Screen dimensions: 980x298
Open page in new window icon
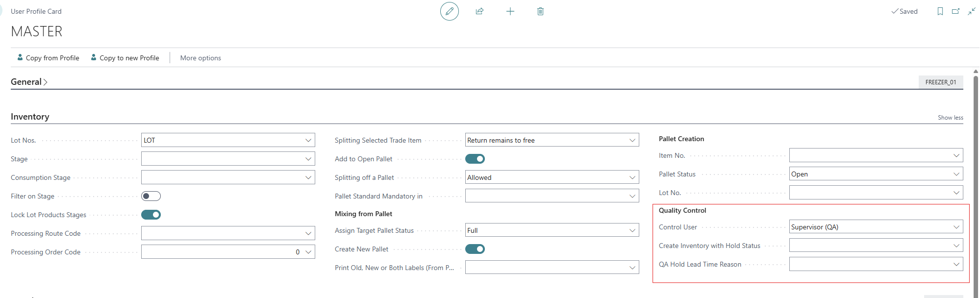[x=955, y=11]
